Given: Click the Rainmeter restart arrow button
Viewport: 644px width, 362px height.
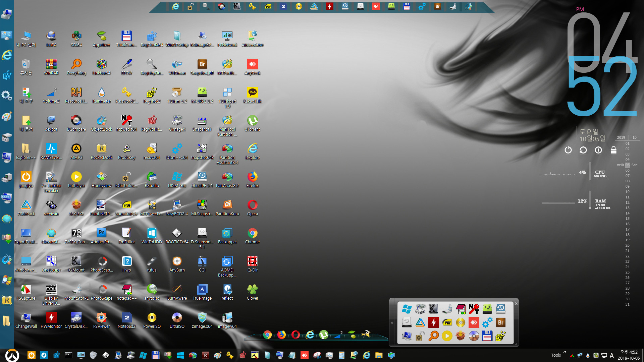Looking at the screenshot, I should coord(583,150).
